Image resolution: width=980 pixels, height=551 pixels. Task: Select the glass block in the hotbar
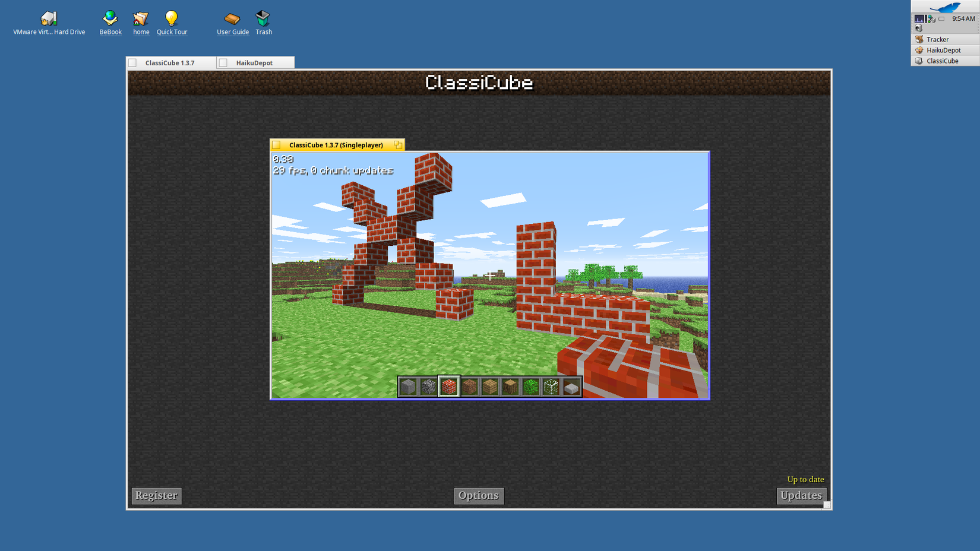tap(552, 386)
